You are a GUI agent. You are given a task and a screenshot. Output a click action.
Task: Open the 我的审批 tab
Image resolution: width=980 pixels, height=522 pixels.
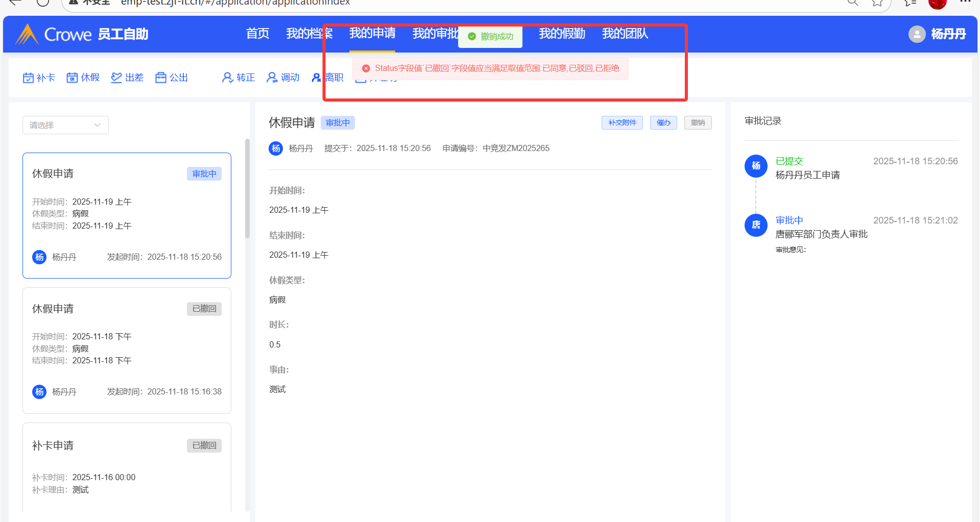coord(436,34)
